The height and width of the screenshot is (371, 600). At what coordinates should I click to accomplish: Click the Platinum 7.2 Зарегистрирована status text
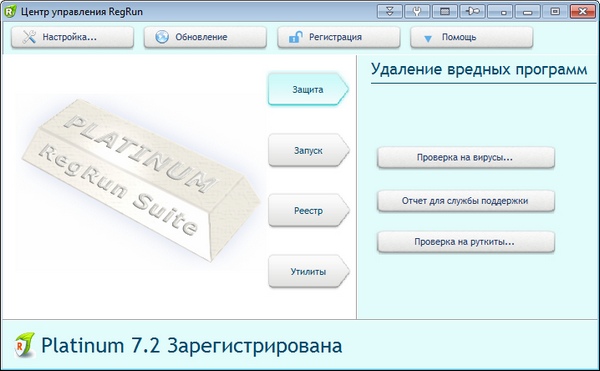point(191,346)
